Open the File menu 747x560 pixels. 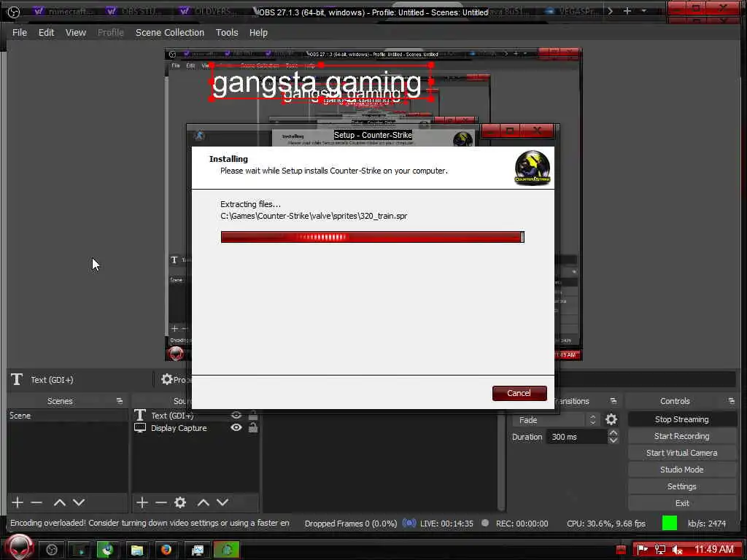[20, 32]
